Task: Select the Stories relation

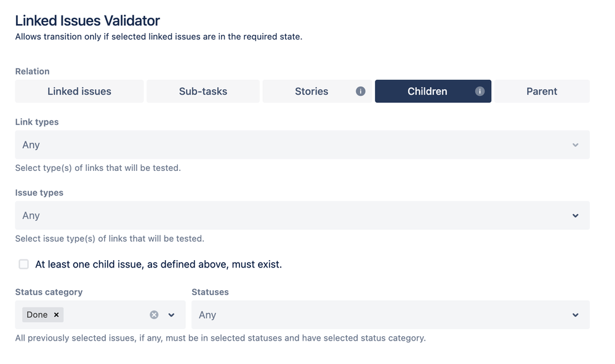Action: [317, 91]
